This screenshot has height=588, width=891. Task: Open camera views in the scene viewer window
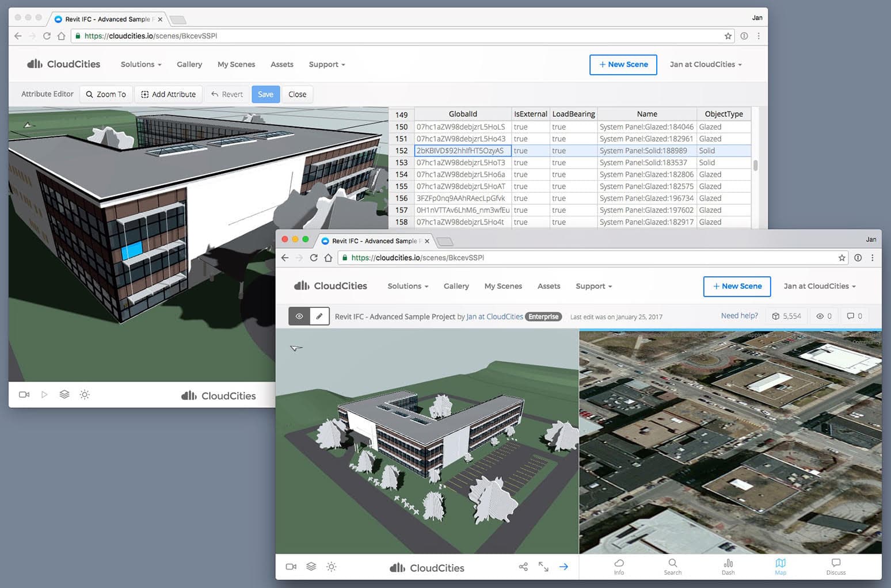(x=291, y=567)
